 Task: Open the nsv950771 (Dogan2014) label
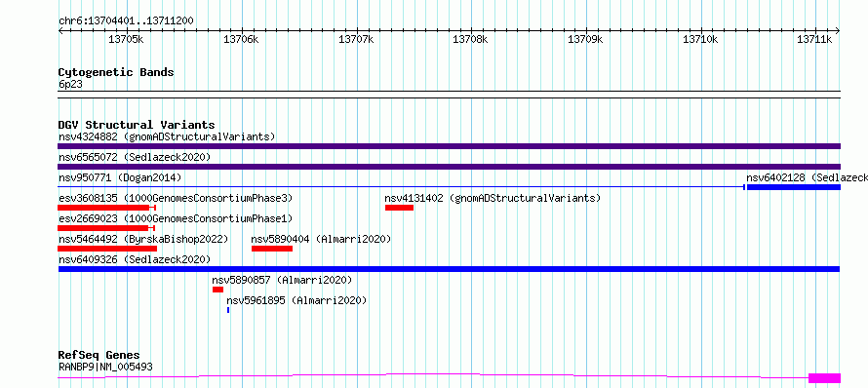click(120, 177)
